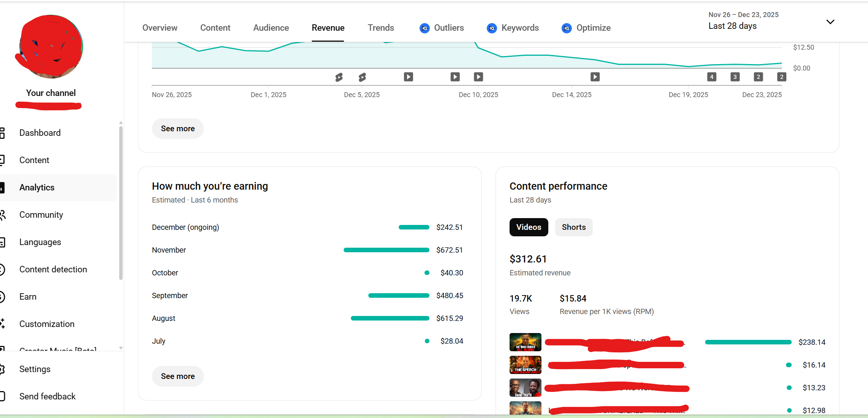Screen dimensions: 868x418
Task: Click the November earnings bar
Action: (386, 250)
